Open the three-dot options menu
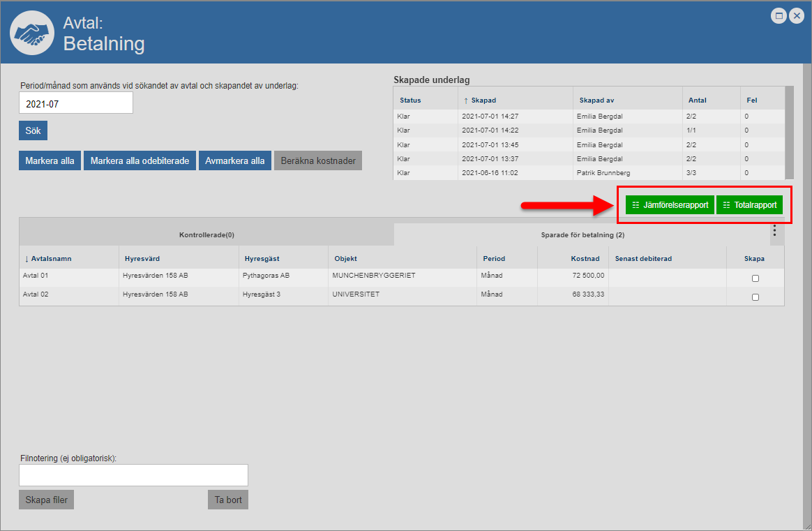812x531 pixels. [x=774, y=231]
